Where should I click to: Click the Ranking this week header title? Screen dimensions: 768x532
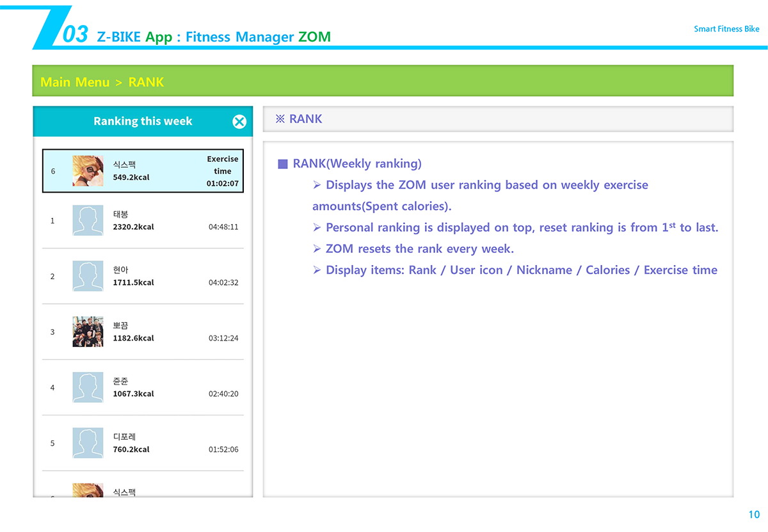click(143, 121)
